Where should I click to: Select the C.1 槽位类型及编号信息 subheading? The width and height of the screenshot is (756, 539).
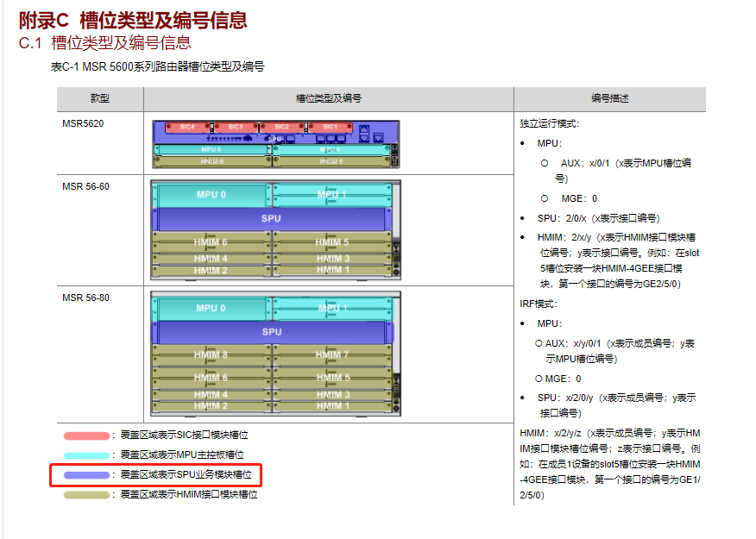pyautogui.click(x=104, y=43)
